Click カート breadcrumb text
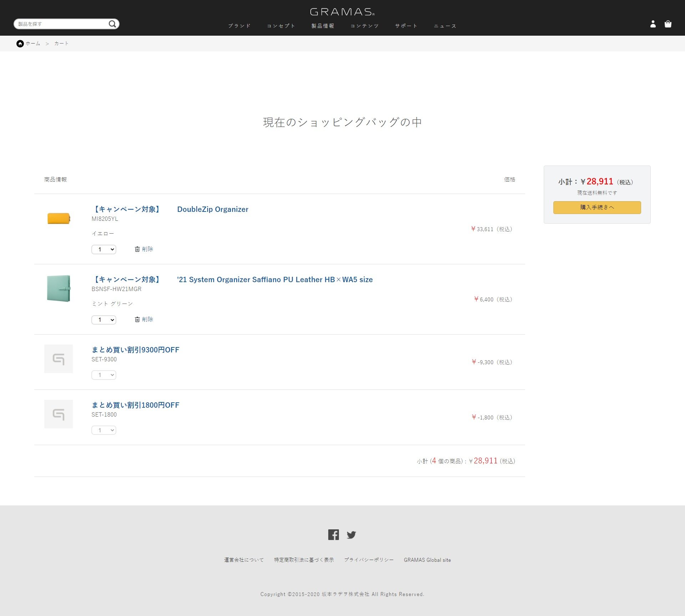 coord(61,44)
